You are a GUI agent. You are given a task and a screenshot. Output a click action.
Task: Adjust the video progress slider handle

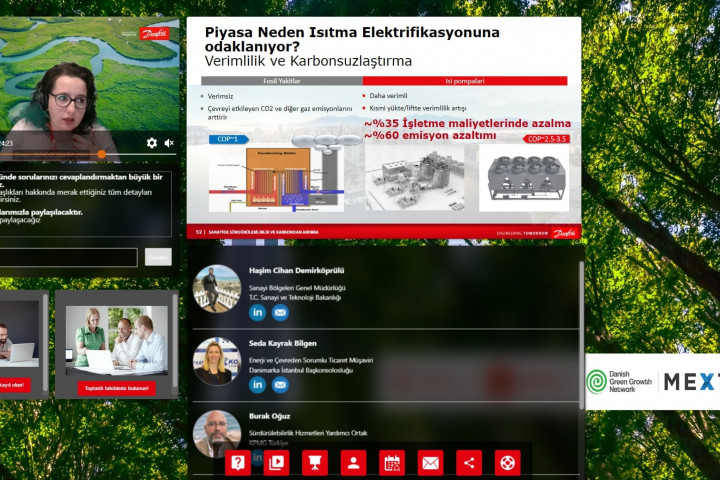[x=101, y=154]
